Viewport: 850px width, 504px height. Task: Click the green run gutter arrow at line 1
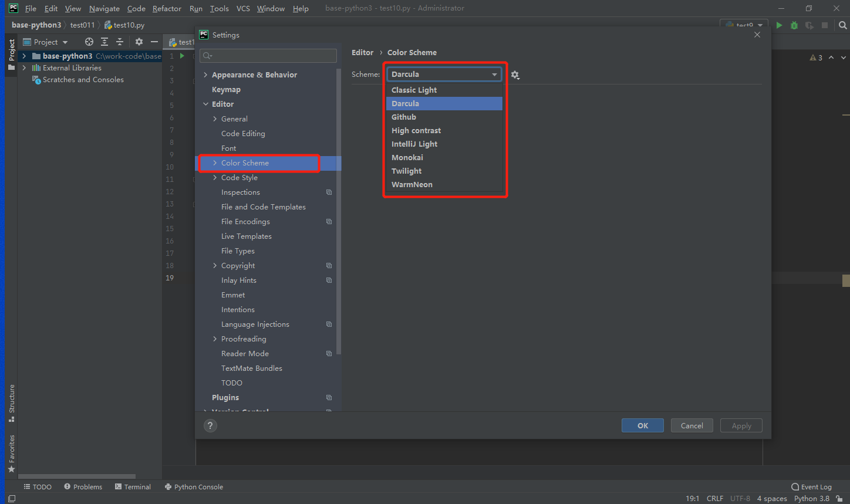[182, 56]
